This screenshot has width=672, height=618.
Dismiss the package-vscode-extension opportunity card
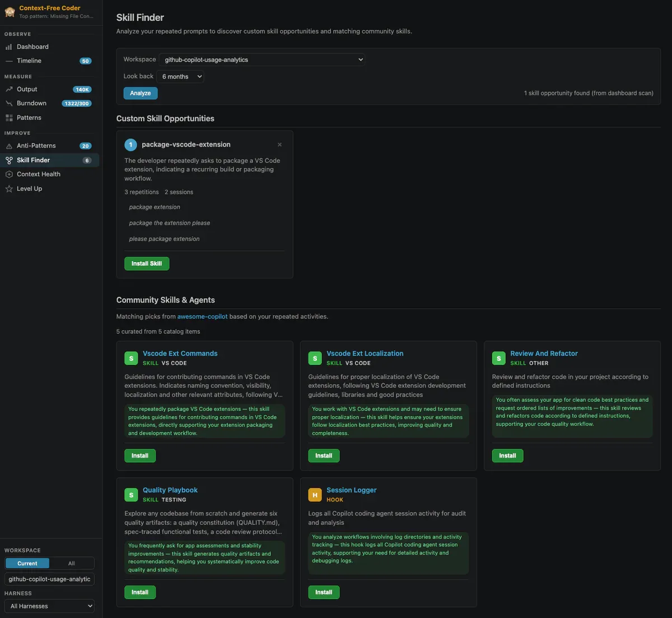pos(279,145)
